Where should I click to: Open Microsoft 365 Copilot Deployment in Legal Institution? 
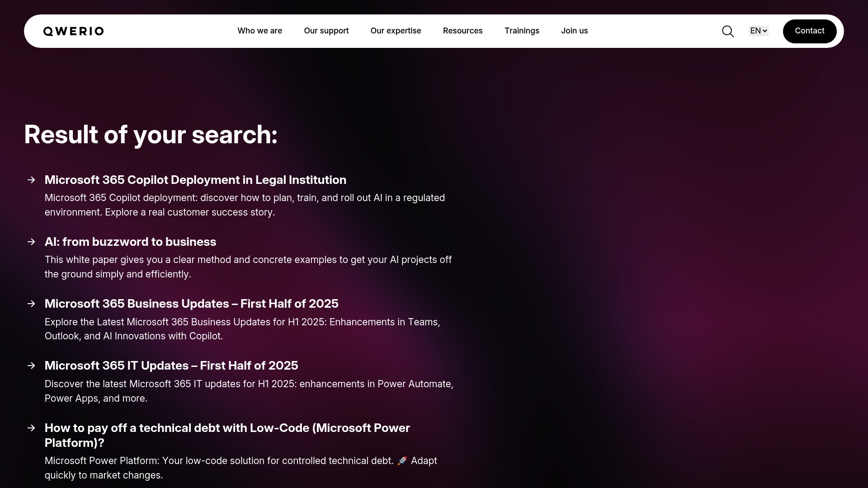pos(195,180)
